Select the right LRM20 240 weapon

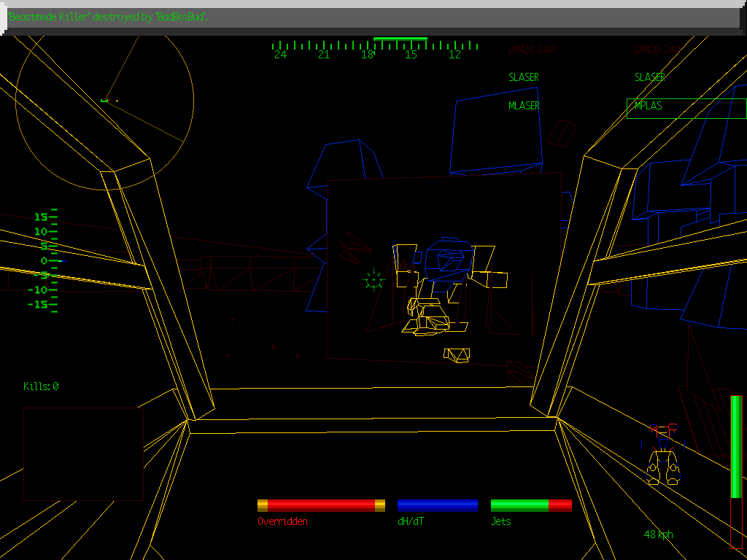click(657, 50)
